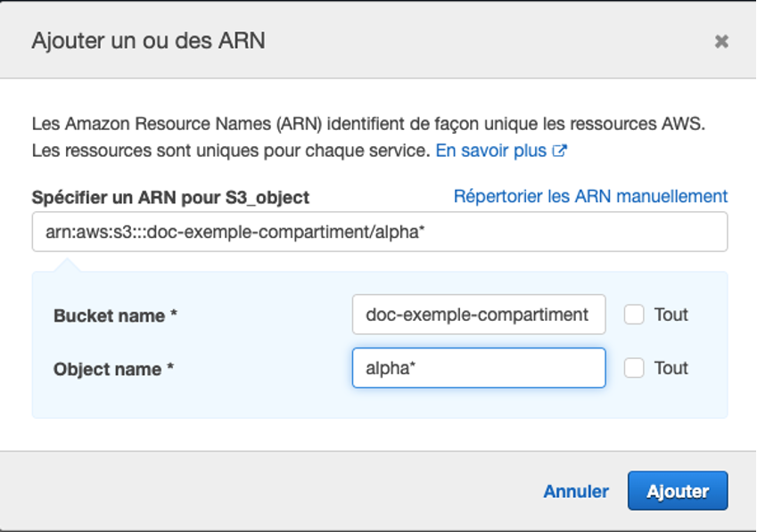This screenshot has width=757, height=532.
Task: Close the Ajouter un ou des ARN dialog
Action: [721, 42]
